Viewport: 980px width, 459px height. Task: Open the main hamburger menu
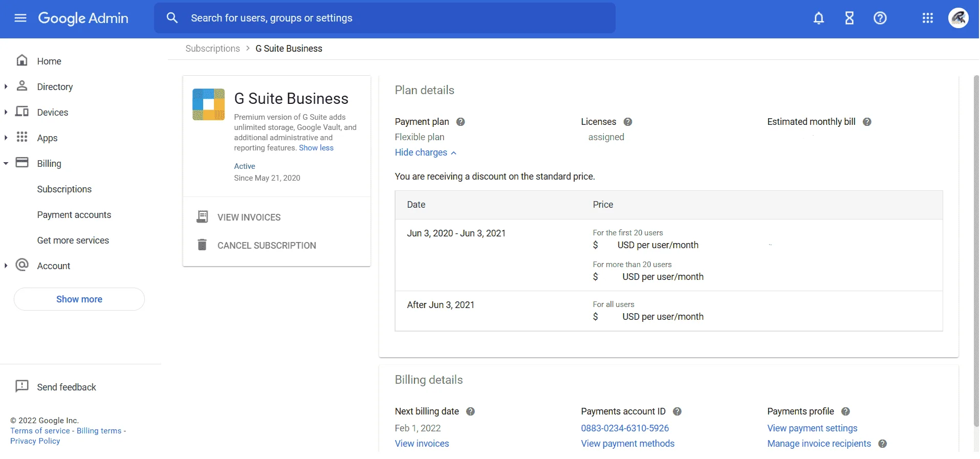pyautogui.click(x=20, y=18)
